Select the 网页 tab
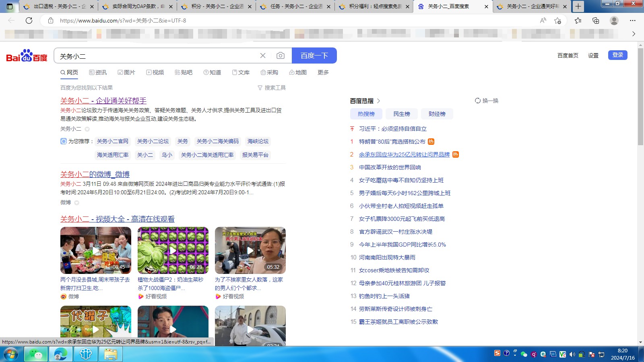 (x=69, y=72)
